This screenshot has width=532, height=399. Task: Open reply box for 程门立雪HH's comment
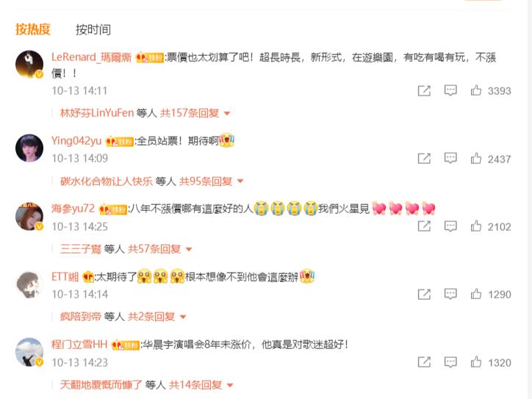coord(450,362)
